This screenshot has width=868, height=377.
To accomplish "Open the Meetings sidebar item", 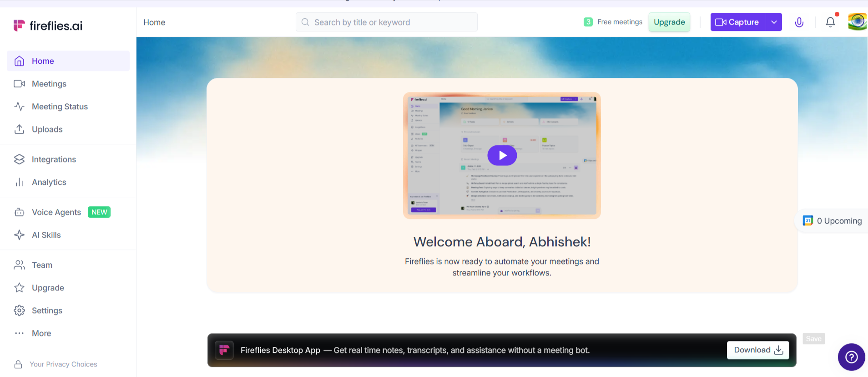I will click(x=49, y=84).
